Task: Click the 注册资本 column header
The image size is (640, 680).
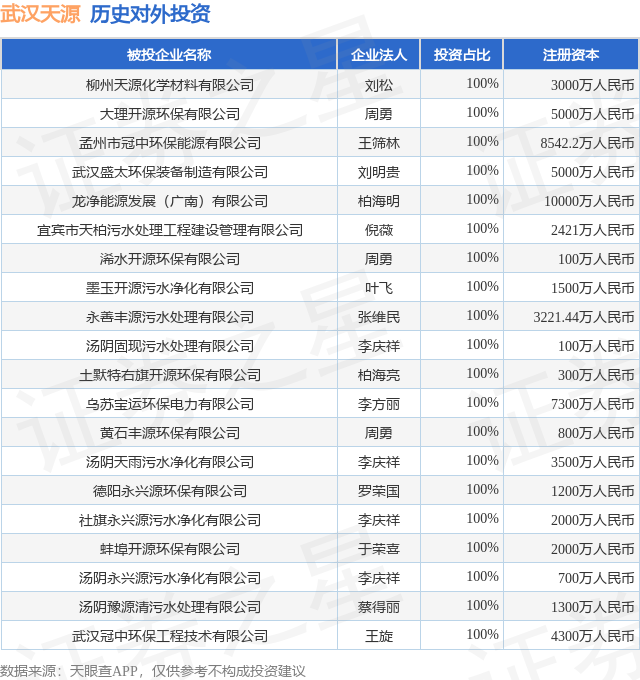Action: [x=571, y=55]
